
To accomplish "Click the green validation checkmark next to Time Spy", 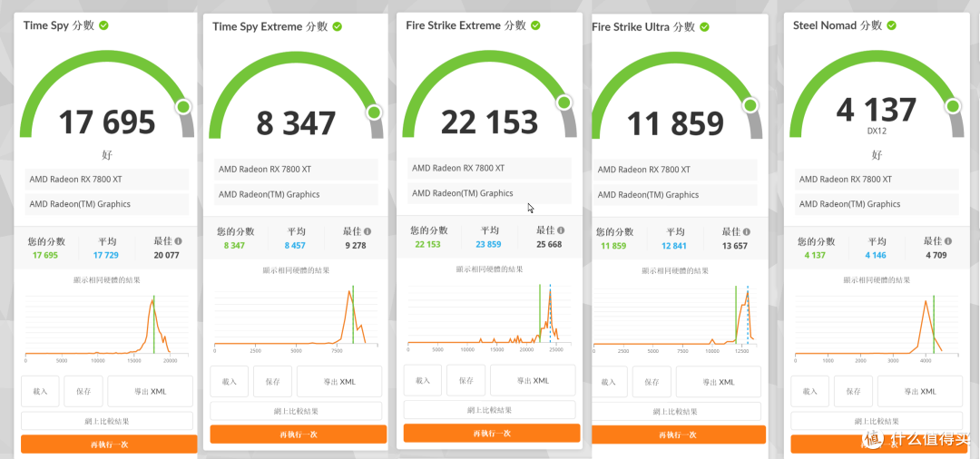I will point(103,25).
